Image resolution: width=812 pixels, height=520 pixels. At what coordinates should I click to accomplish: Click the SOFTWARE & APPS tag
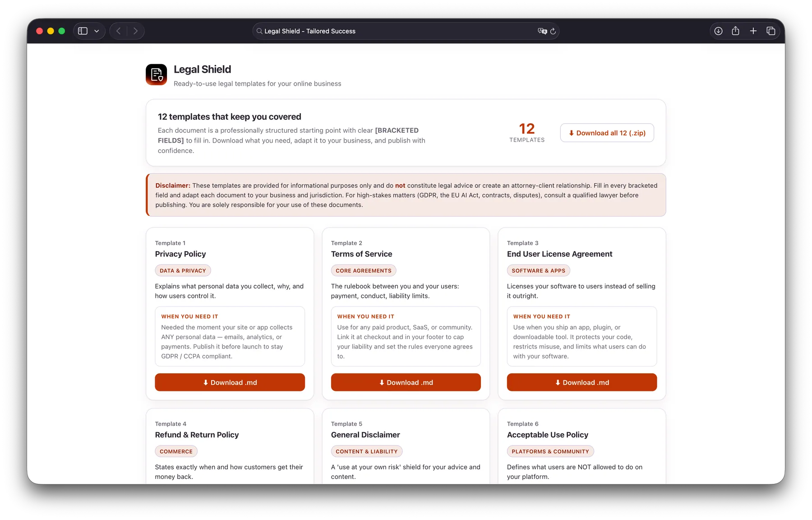539,271
